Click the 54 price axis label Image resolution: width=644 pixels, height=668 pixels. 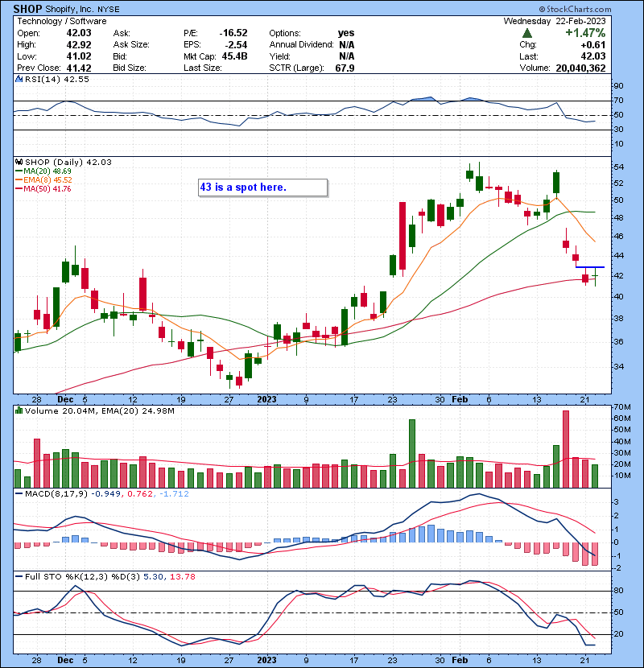tap(618, 167)
